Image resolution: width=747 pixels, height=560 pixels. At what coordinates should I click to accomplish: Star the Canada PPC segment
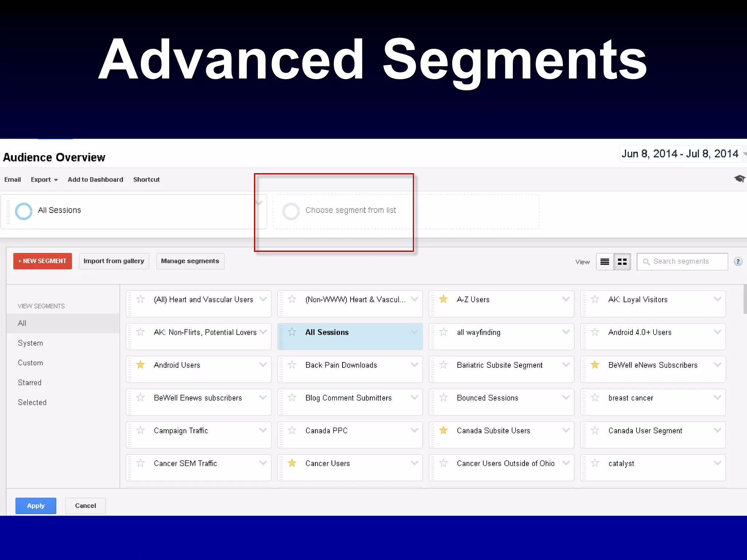click(292, 431)
